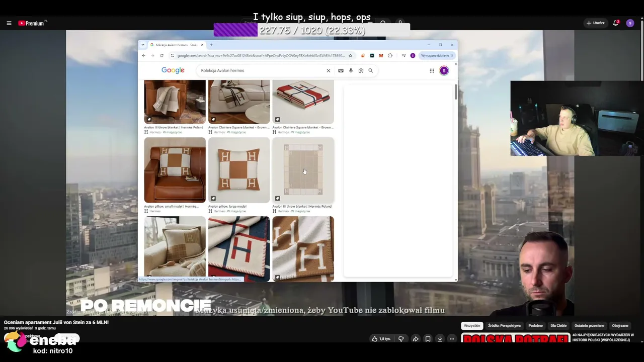
Task: Select the Podobne filter chip
Action: [536, 326]
